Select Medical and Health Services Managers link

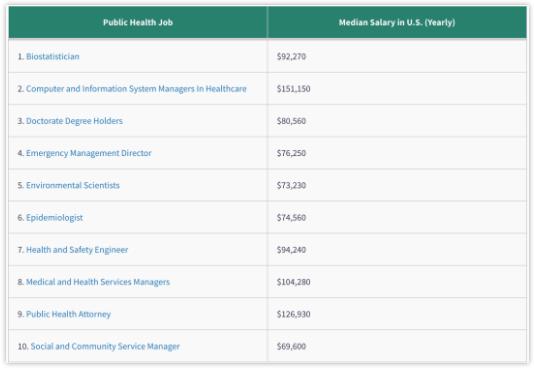98,282
